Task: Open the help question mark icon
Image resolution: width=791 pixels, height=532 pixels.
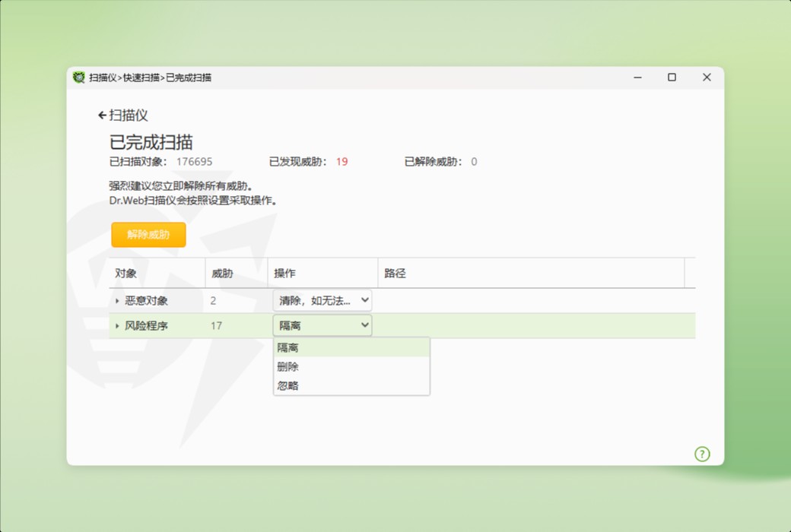Action: (x=702, y=454)
